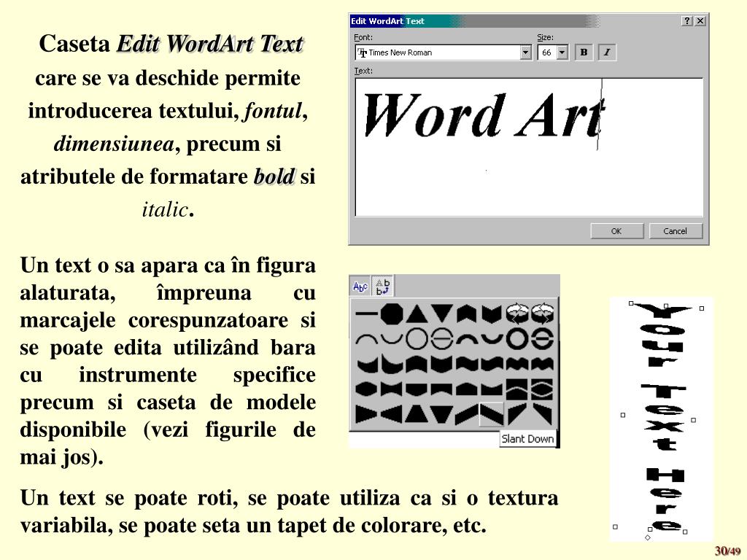Confirm with the OK button
This screenshot has height=560, width=747.
click(616, 231)
